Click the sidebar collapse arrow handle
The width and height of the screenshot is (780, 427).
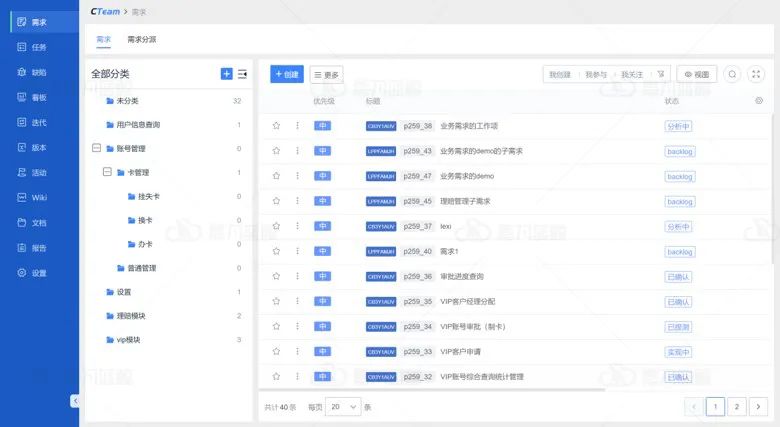pos(75,401)
